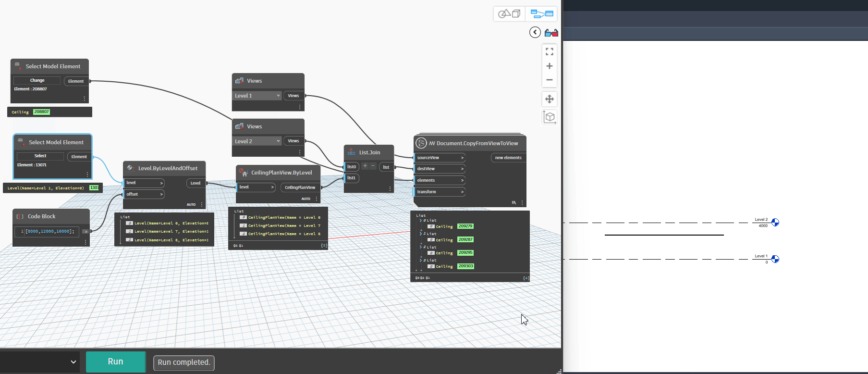Open options menu of highlighted Select Model Element
Image resolution: width=868 pixels, height=374 pixels.
(87, 175)
